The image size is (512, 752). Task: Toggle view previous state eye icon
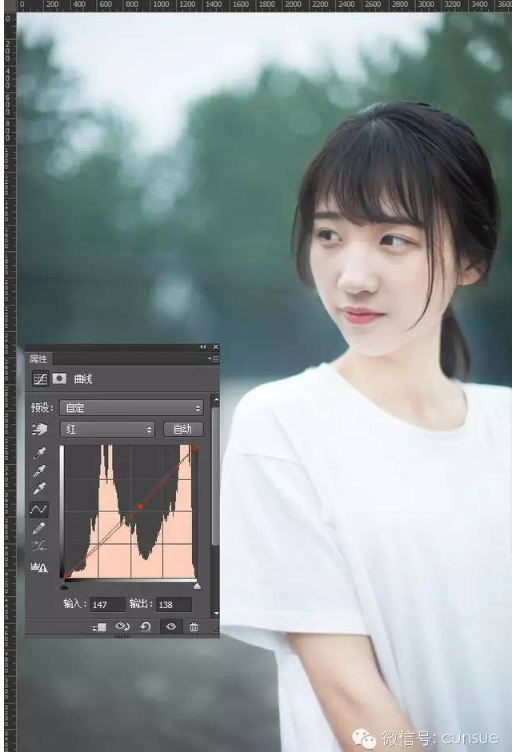pyautogui.click(x=122, y=627)
